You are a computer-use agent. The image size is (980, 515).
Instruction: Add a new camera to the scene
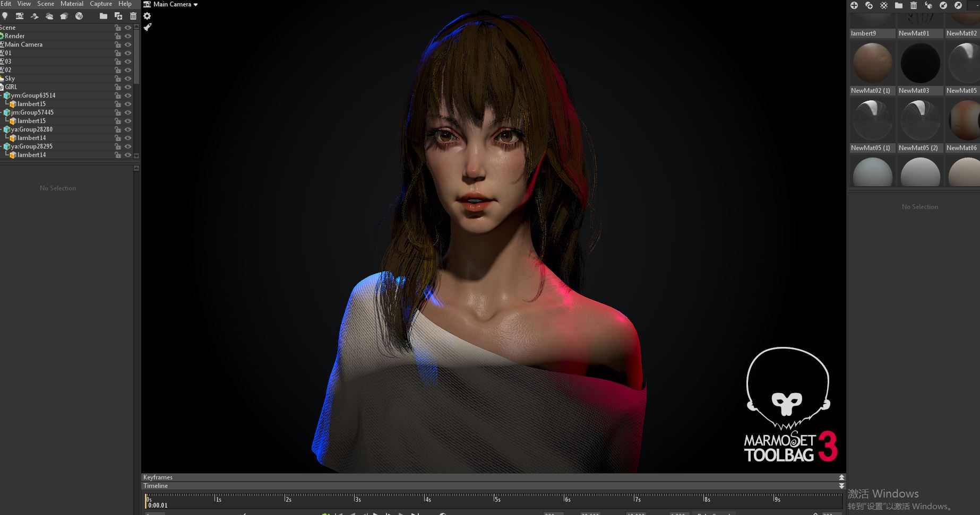(20, 16)
